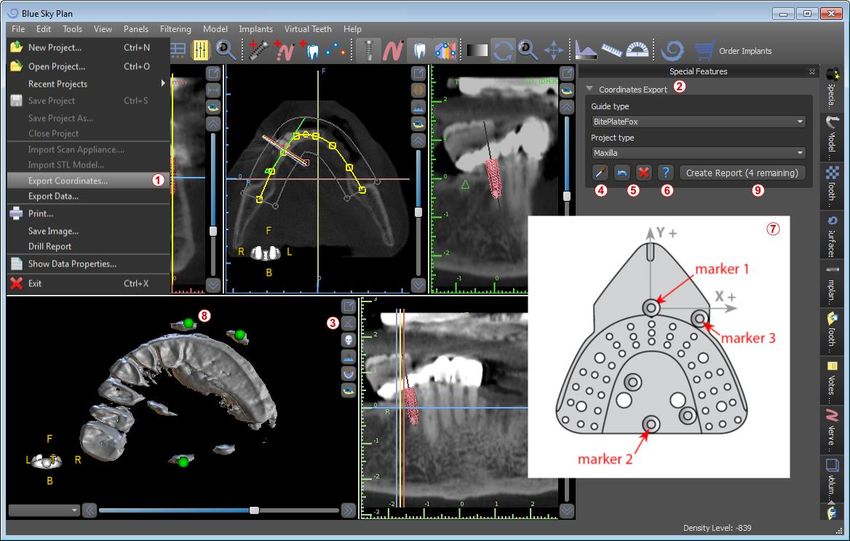Viewport: 850px width, 541px height.
Task: Open the File menu
Action: click(x=18, y=29)
